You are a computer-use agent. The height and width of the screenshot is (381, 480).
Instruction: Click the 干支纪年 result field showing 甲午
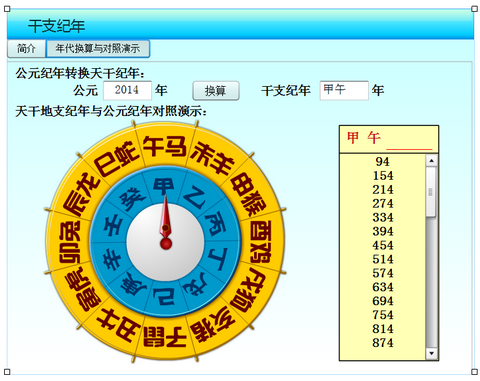[x=344, y=90]
